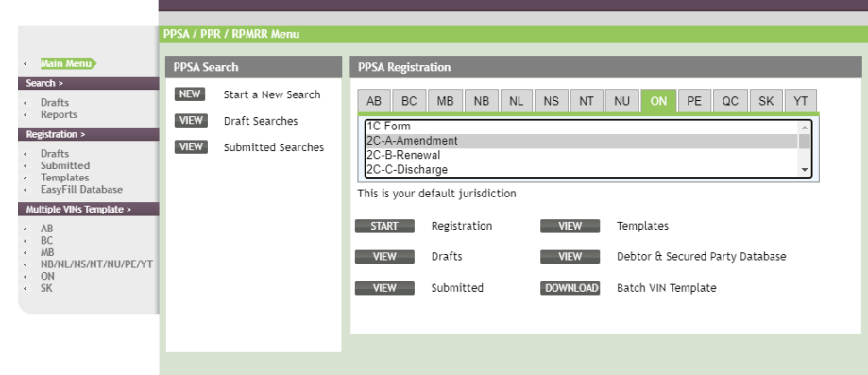
Task: Click the 'Start a New Search' label
Action: pyautogui.click(x=272, y=94)
